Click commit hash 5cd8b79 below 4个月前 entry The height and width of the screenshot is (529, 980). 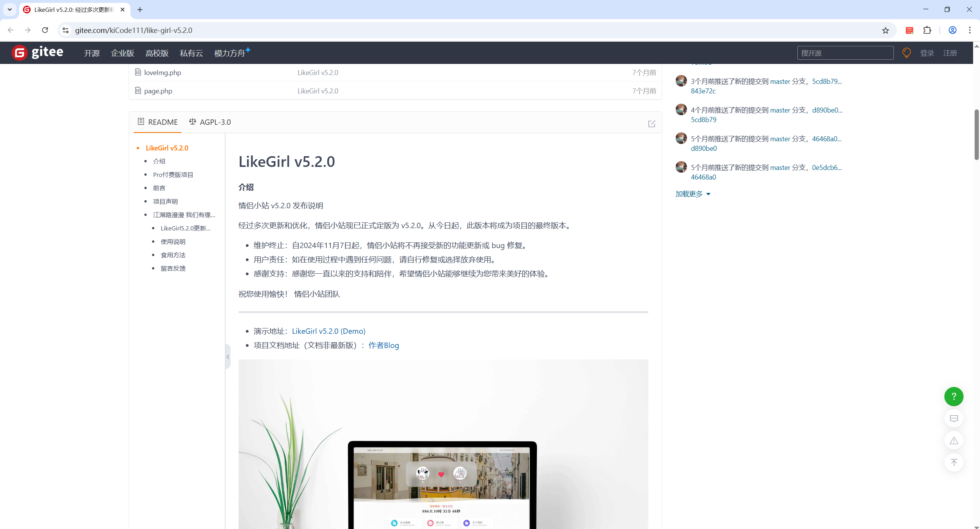click(704, 119)
